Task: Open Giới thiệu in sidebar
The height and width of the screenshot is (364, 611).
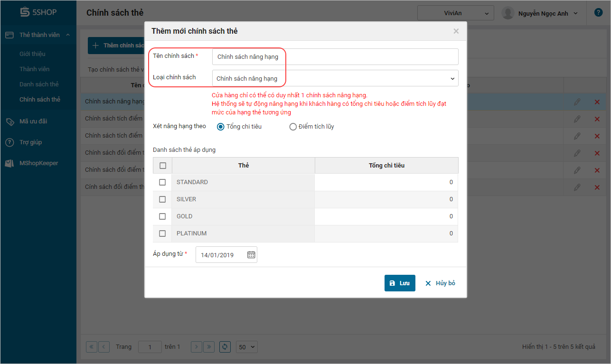Action: 32,54
